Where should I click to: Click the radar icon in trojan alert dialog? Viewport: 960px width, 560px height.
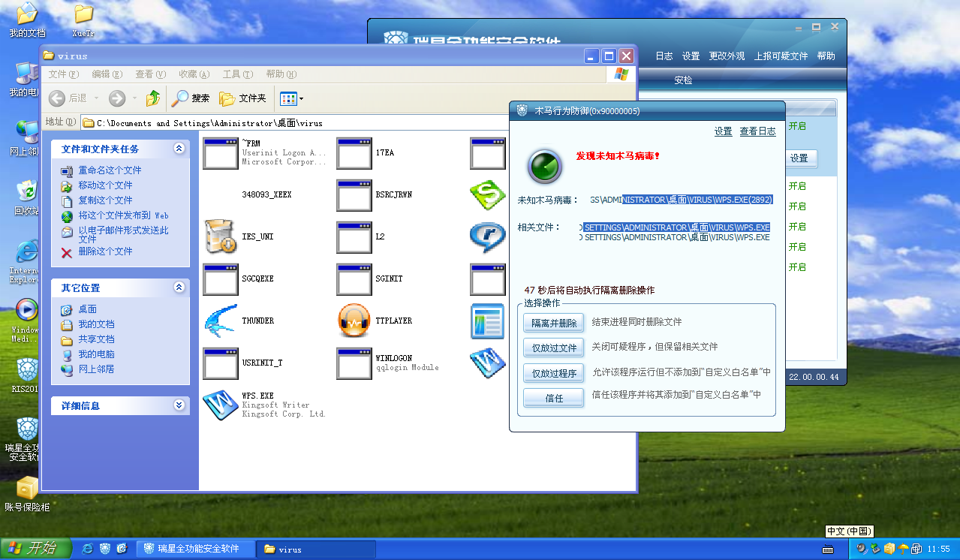(545, 167)
